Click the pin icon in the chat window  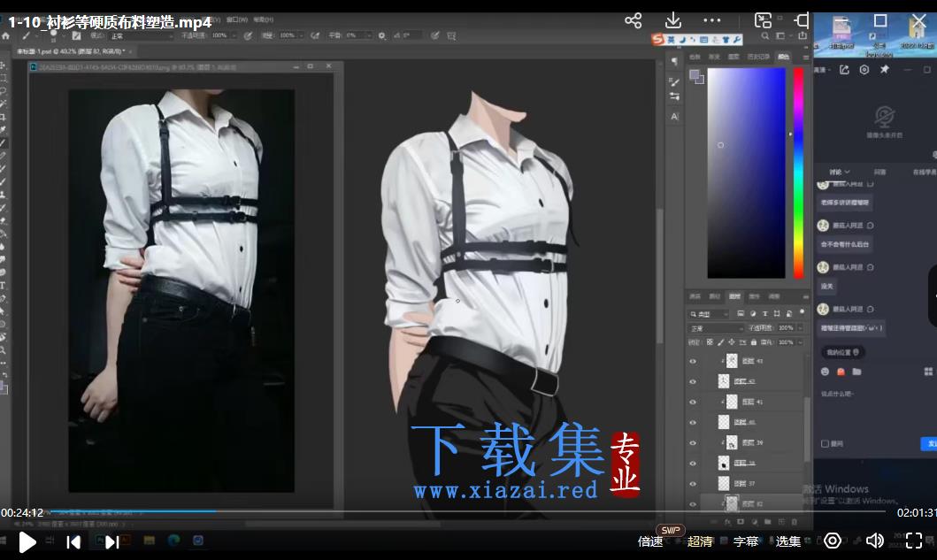[x=885, y=69]
